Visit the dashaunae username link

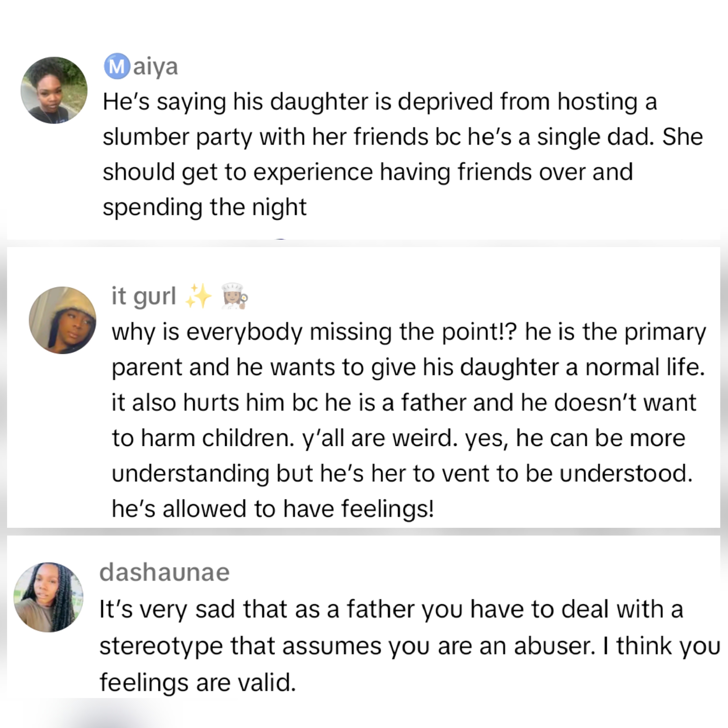coord(164,572)
